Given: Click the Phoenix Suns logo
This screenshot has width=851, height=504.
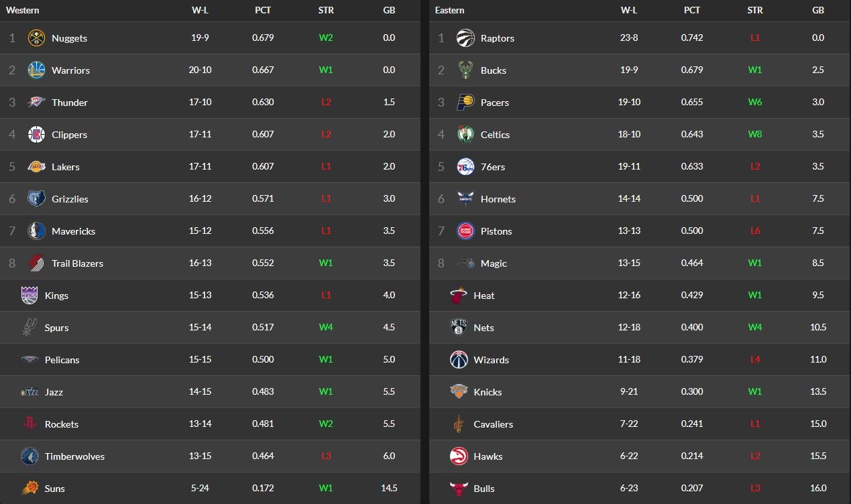Looking at the screenshot, I should pos(30,489).
